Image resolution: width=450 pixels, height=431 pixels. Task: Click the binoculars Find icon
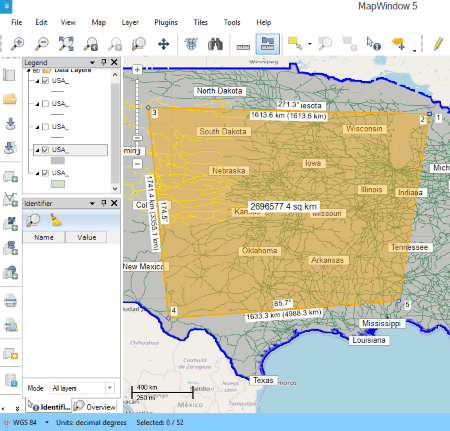215,44
